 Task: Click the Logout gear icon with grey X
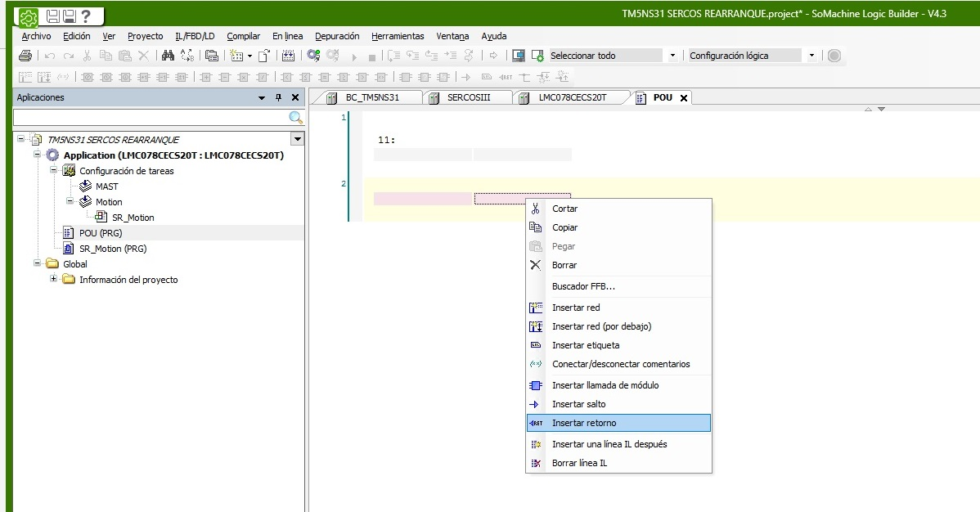332,56
